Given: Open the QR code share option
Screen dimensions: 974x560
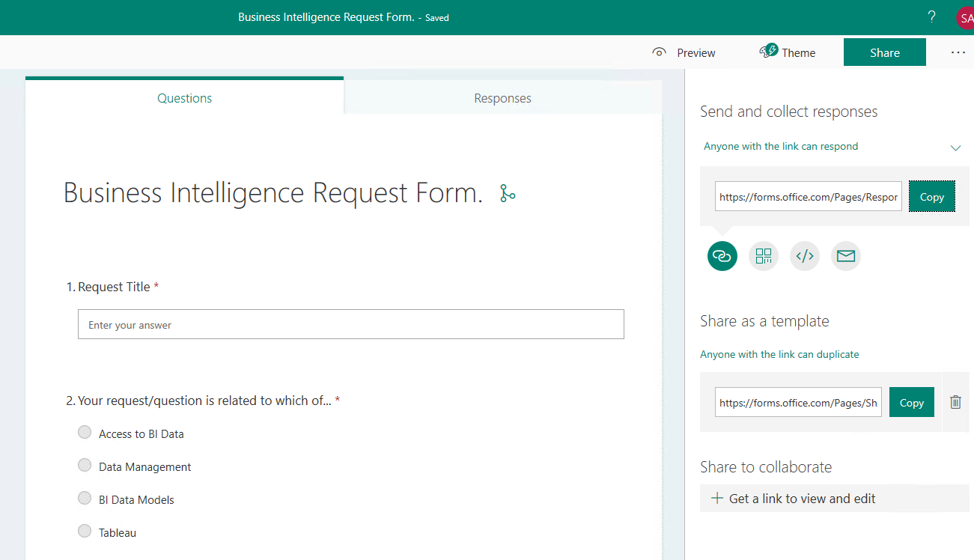Looking at the screenshot, I should (764, 256).
